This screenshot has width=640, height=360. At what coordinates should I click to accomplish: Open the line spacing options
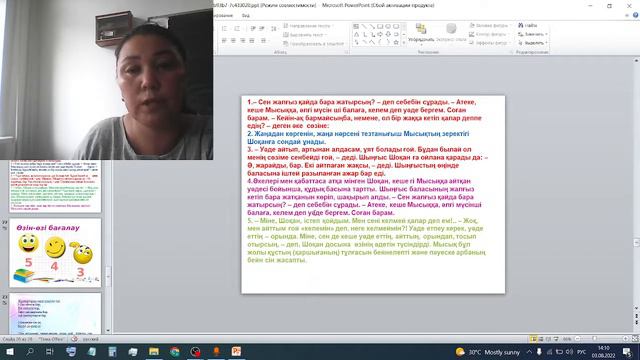click(274, 29)
